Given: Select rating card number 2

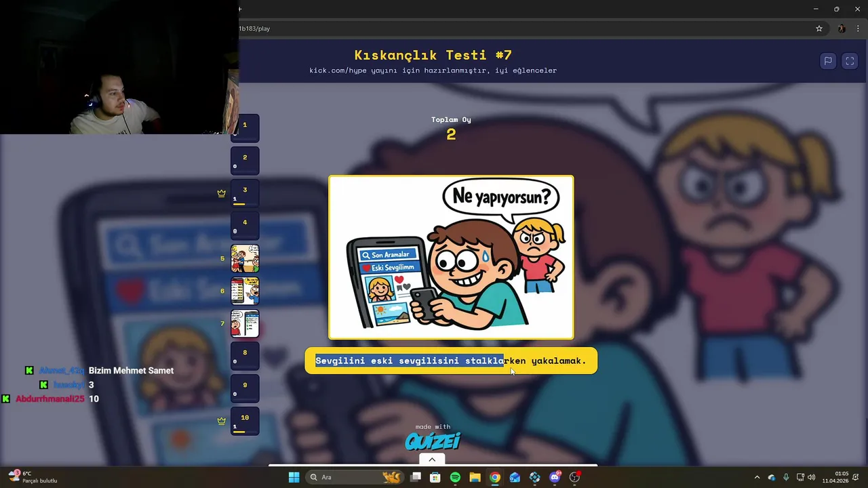Looking at the screenshot, I should [x=245, y=161].
